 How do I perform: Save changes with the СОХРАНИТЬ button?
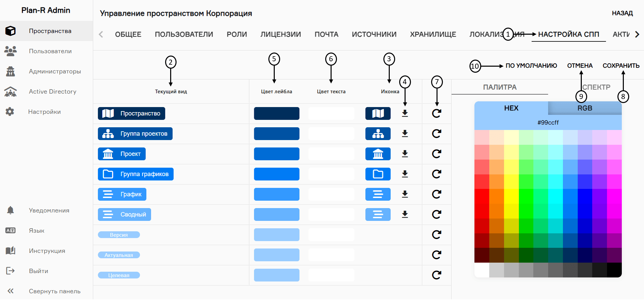point(621,65)
